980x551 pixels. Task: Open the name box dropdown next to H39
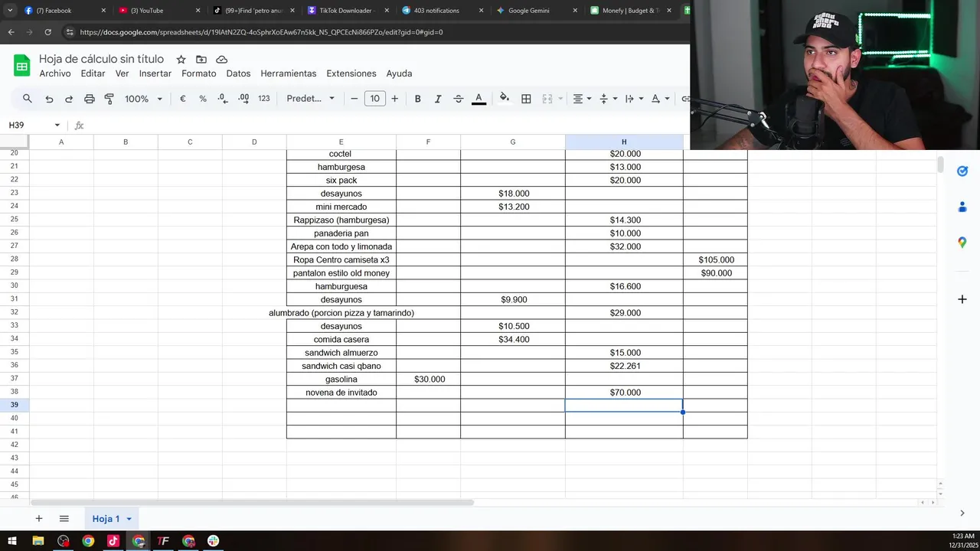[x=57, y=126]
